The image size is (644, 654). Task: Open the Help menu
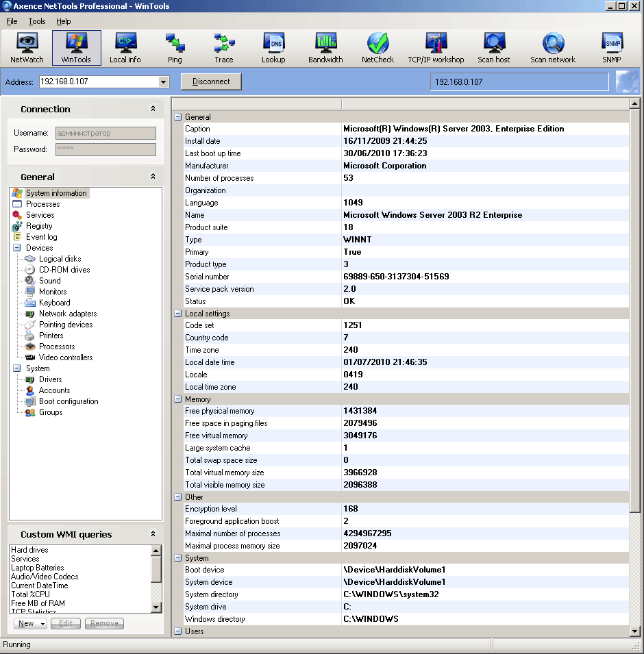click(x=64, y=21)
